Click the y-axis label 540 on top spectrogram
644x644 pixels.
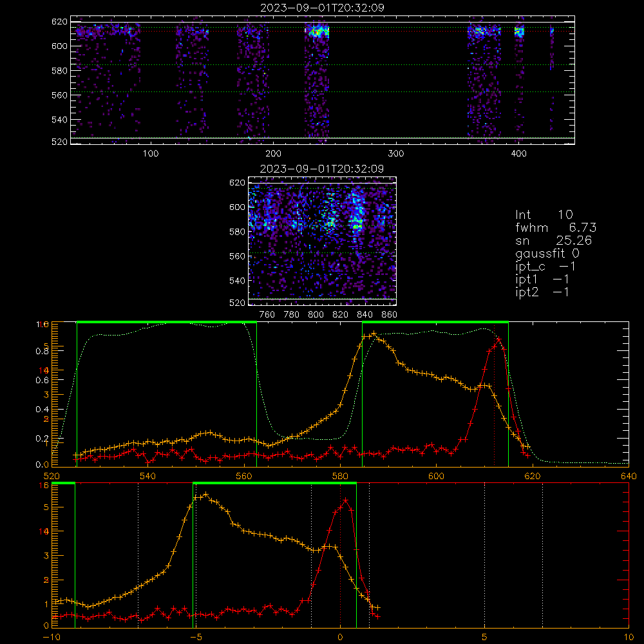(59, 120)
